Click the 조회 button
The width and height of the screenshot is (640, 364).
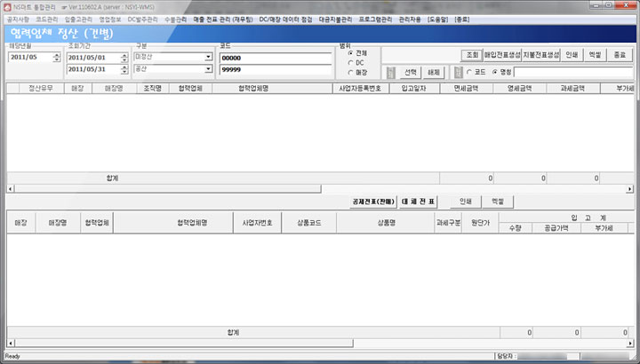472,55
